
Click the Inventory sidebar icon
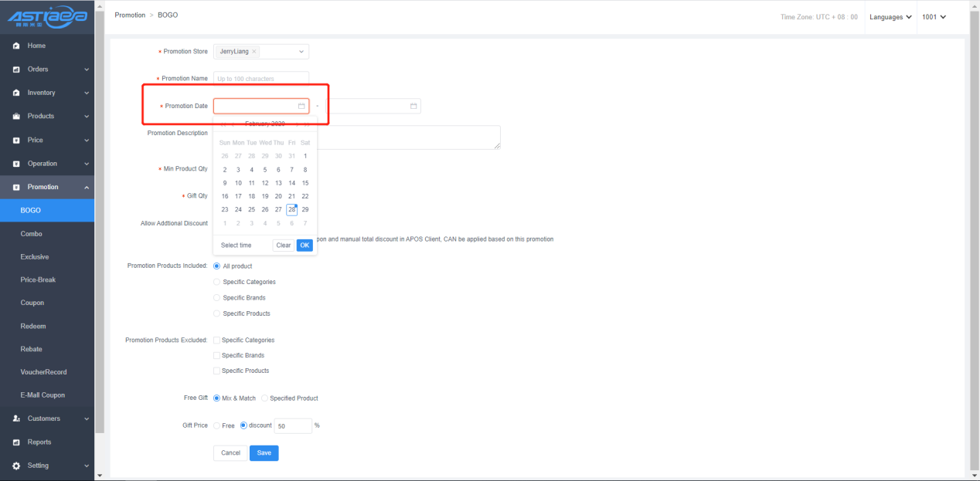click(x=16, y=93)
